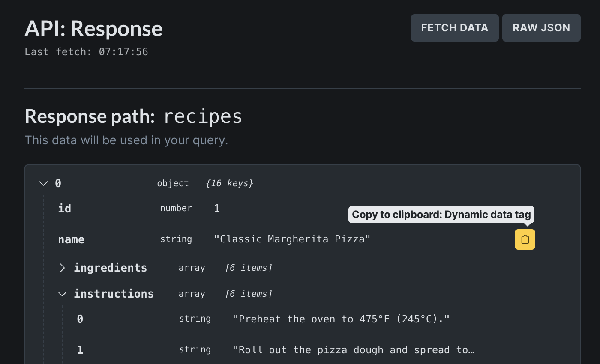The image size is (600, 364).
Task: Click the instructions key label
Action: click(x=114, y=294)
